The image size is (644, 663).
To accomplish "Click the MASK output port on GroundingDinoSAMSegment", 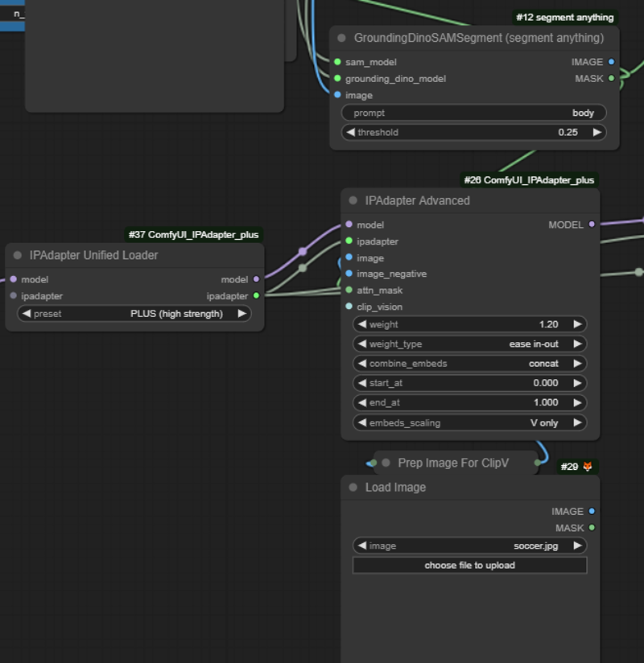I will (612, 79).
